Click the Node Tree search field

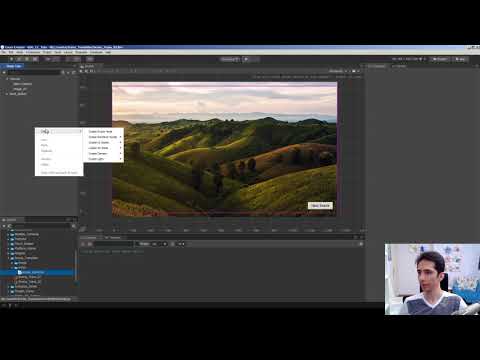(x=35, y=72)
